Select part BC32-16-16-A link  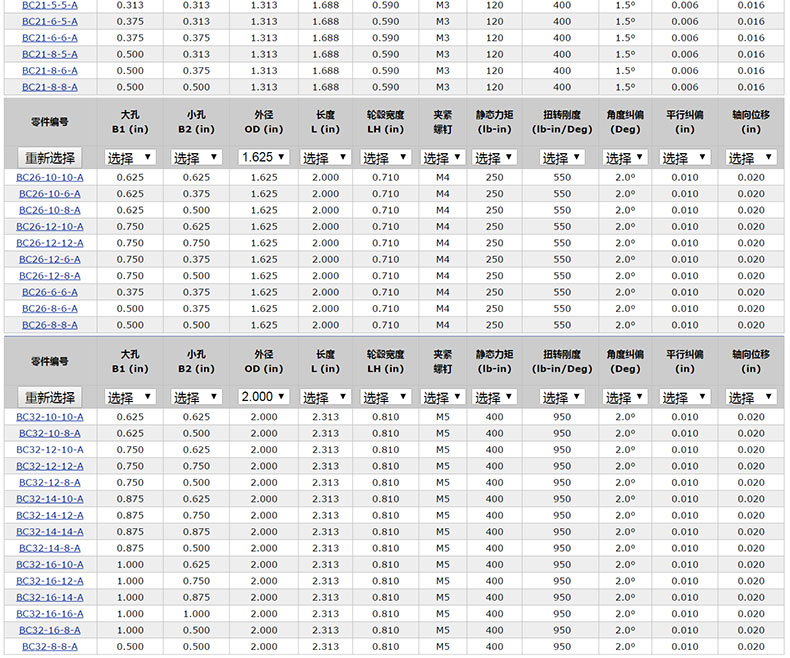pos(50,614)
